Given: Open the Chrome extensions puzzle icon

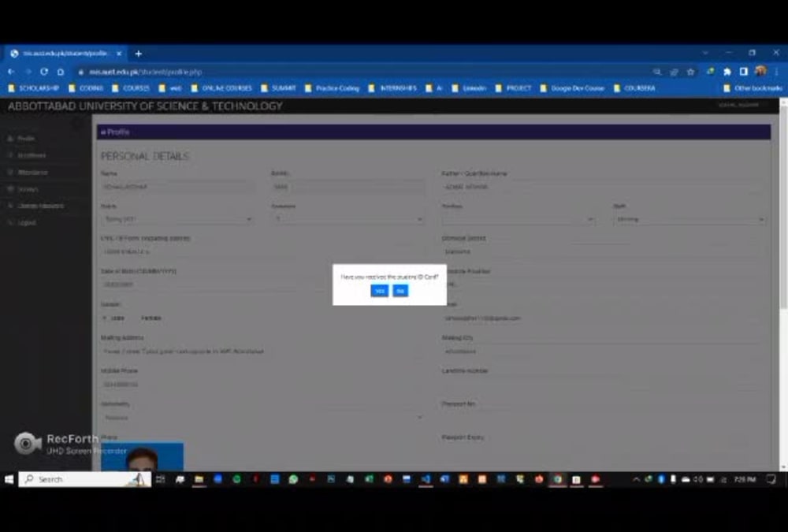Looking at the screenshot, I should coord(727,72).
